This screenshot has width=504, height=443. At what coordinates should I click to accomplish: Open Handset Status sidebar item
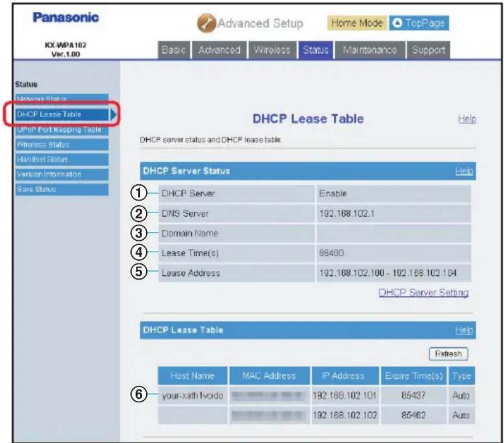point(62,159)
